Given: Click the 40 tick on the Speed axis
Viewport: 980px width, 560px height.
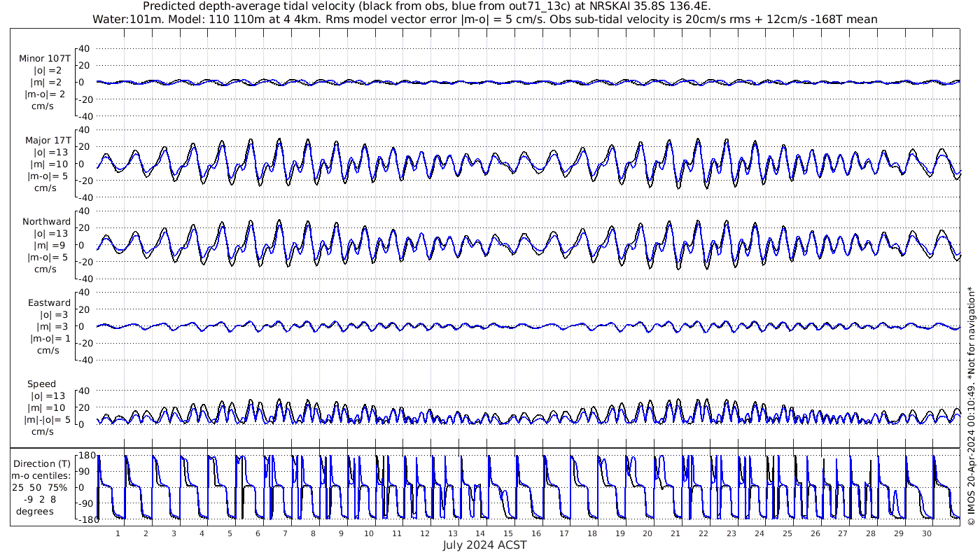Looking at the screenshot, I should pyautogui.click(x=85, y=391).
